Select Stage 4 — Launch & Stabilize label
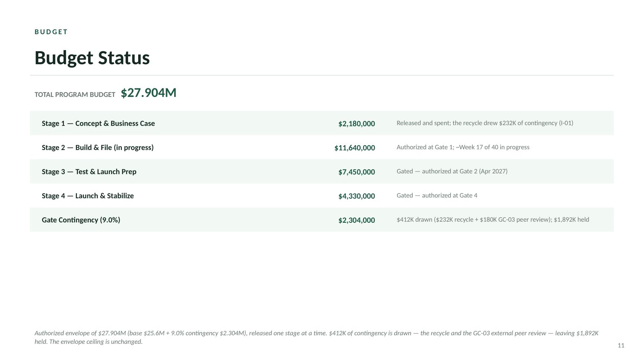This screenshot has width=644, height=362. [x=88, y=196]
